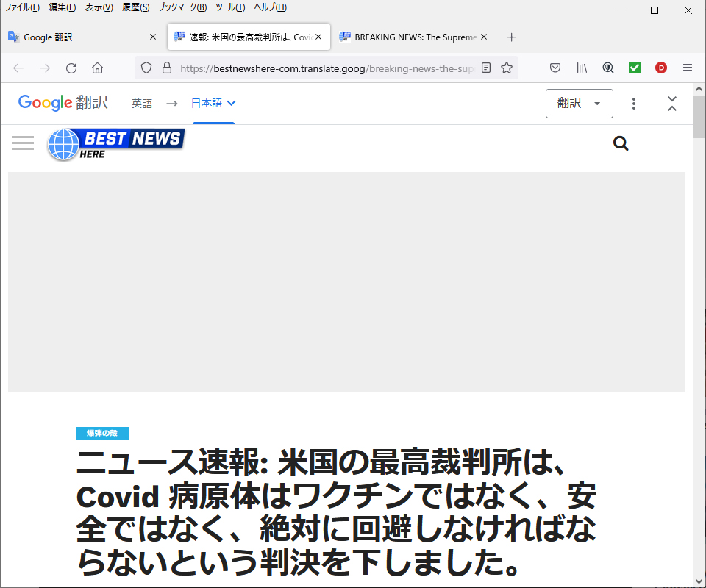706x588 pixels.
Task: Open the 表示(V) menu
Action: tap(99, 7)
